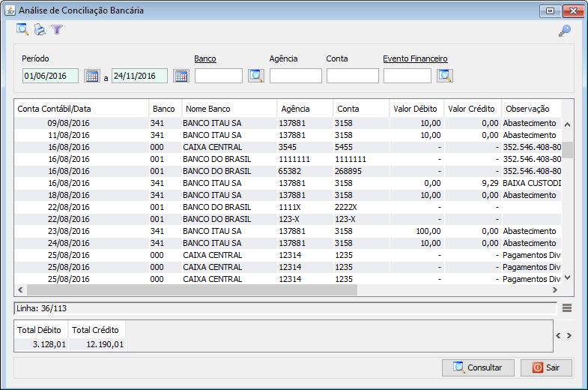Click the Valor Débito column header
This screenshot has width=588, height=390.
[417, 109]
